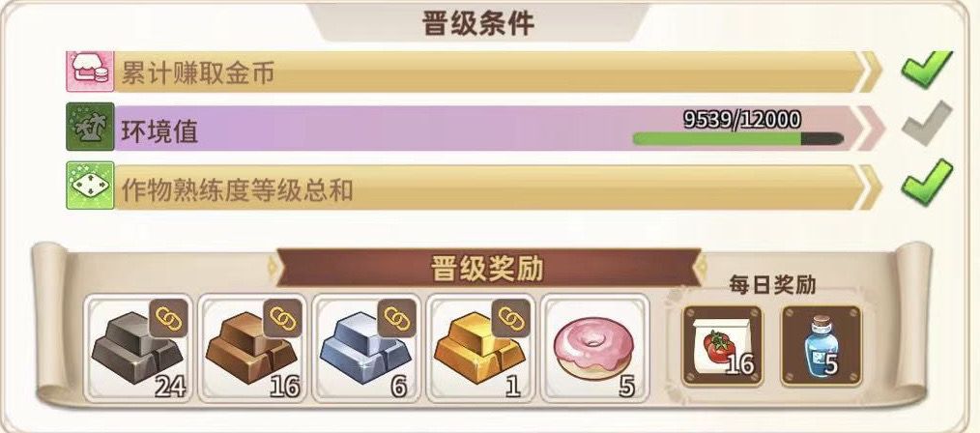The image size is (980, 433).
Task: Tap the crop proficiency icon beside 作物熟练度等级总和
Action: [91, 186]
